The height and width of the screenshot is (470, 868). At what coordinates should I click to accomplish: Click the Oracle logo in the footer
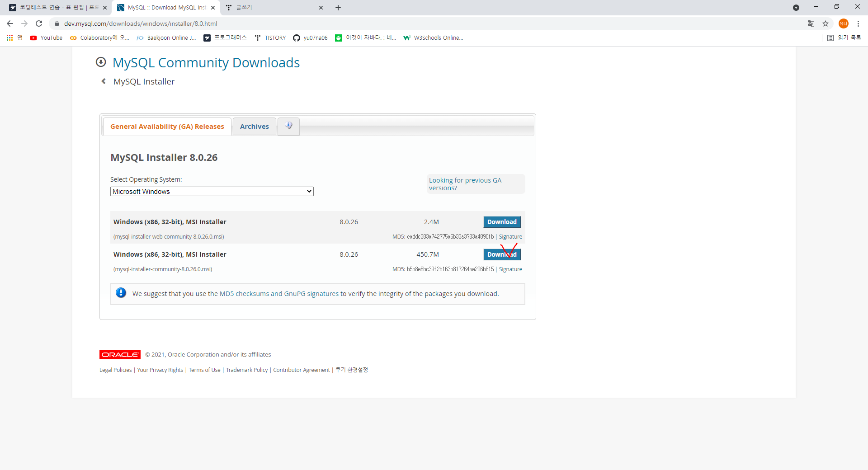tap(120, 355)
